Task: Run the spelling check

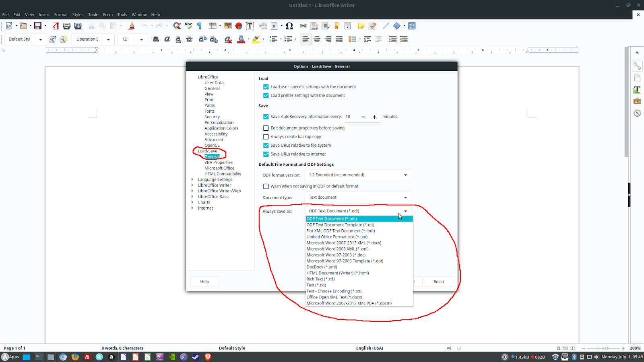Action: click(188, 25)
